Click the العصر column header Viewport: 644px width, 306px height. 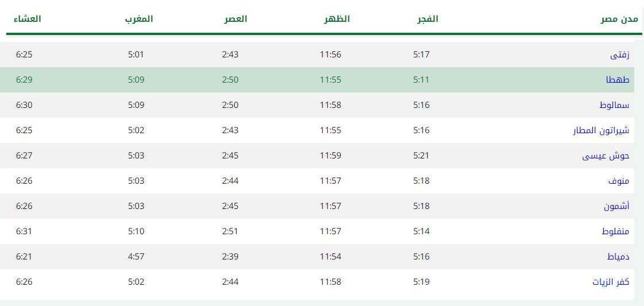[x=235, y=19]
